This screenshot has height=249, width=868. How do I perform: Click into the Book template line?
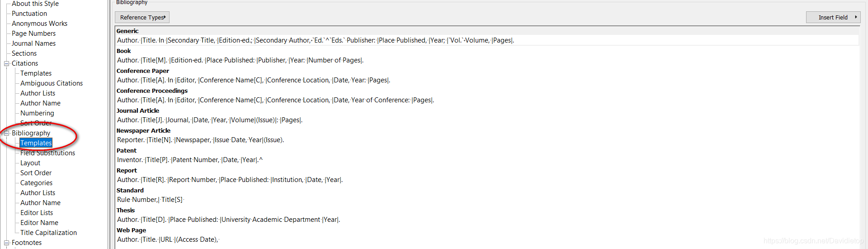[x=240, y=60]
